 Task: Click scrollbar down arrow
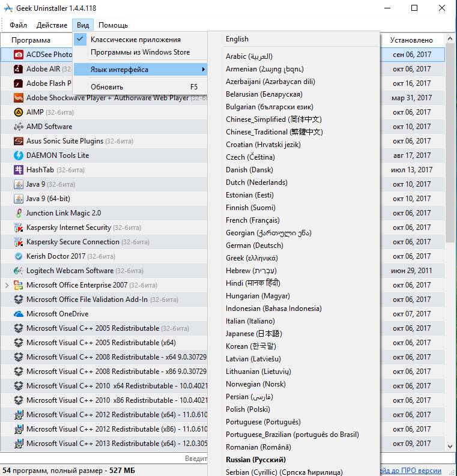pos(450,446)
